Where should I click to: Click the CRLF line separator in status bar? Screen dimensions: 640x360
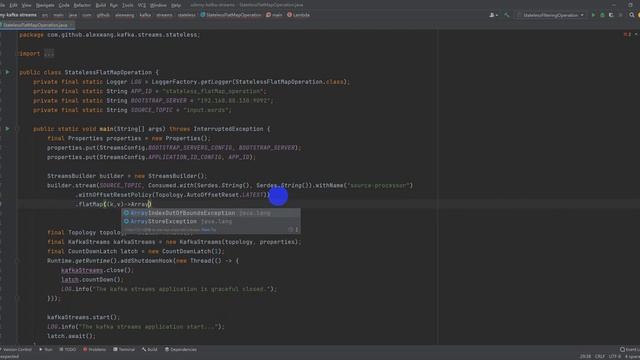tap(600, 356)
